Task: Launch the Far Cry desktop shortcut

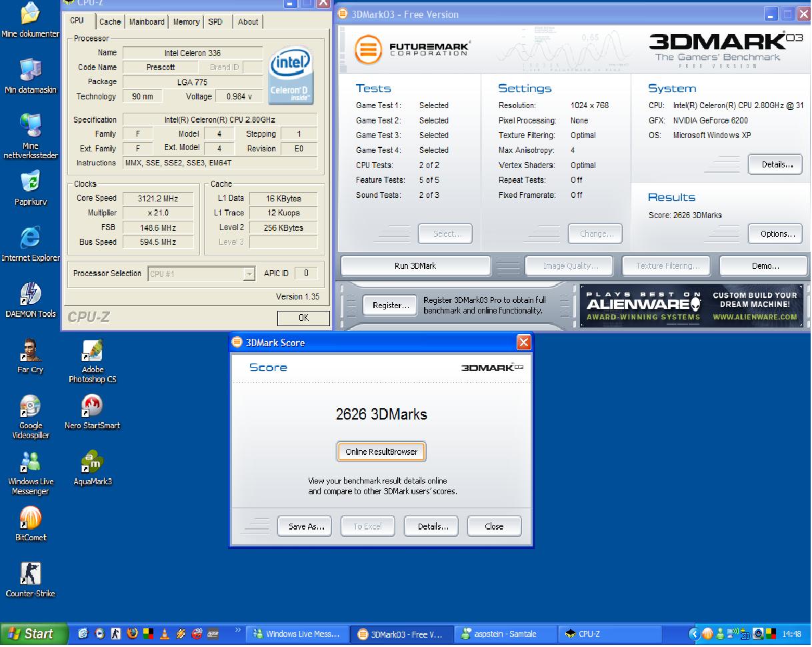Action: (30, 356)
